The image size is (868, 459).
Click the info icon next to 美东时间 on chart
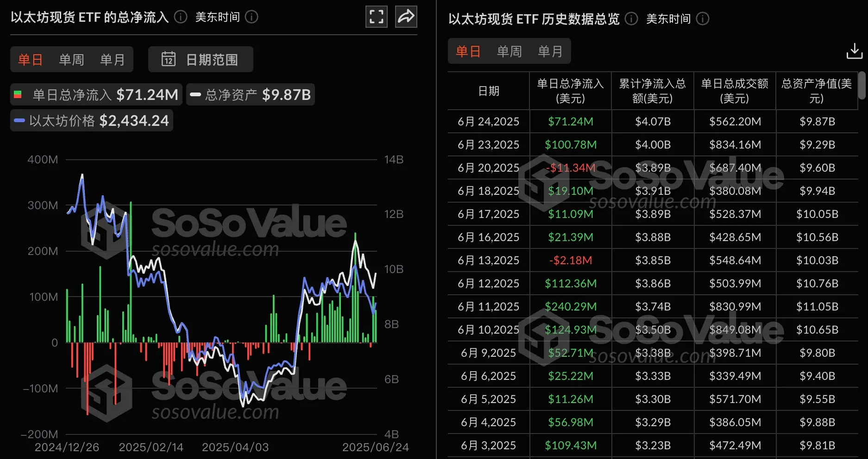(251, 17)
